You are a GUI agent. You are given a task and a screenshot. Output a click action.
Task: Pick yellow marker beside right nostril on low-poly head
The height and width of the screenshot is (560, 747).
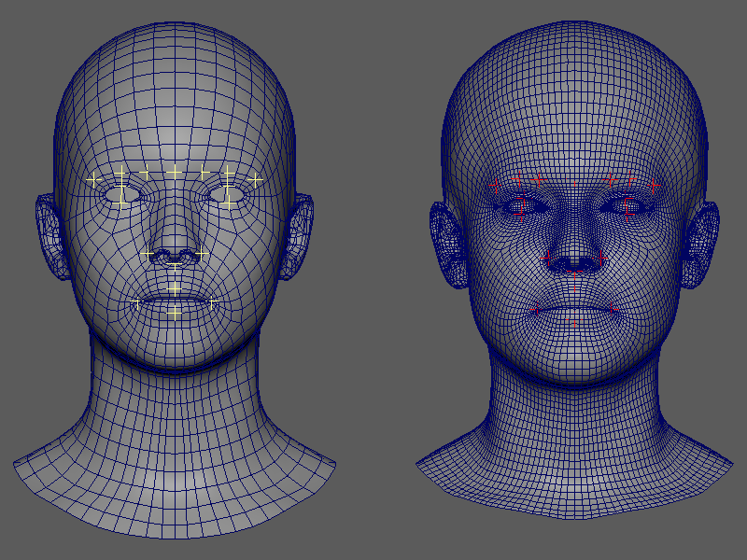tap(202, 253)
